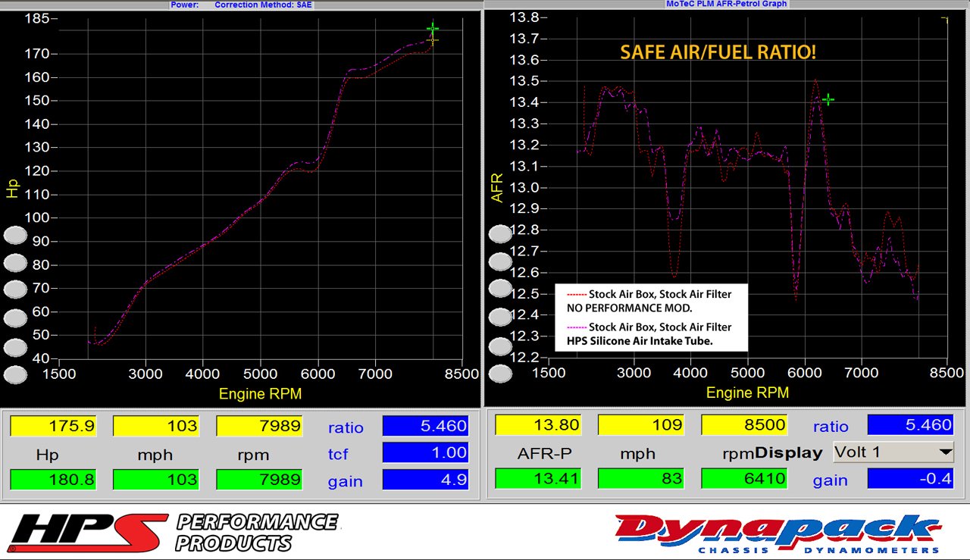The height and width of the screenshot is (560, 970).
Task: Click the green crosshair cursor on the horsepower graph
Action: click(432, 30)
